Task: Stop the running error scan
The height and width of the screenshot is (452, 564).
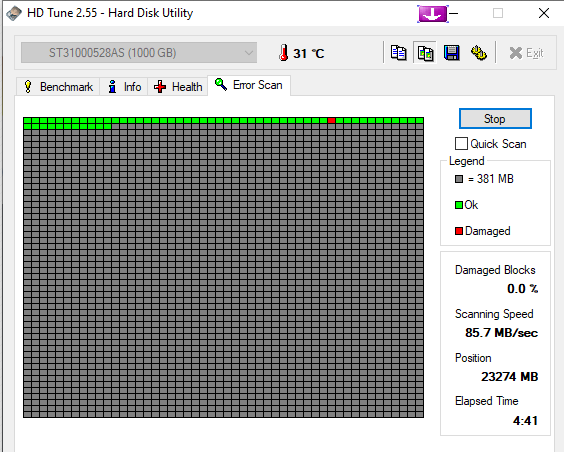Action: tap(495, 119)
